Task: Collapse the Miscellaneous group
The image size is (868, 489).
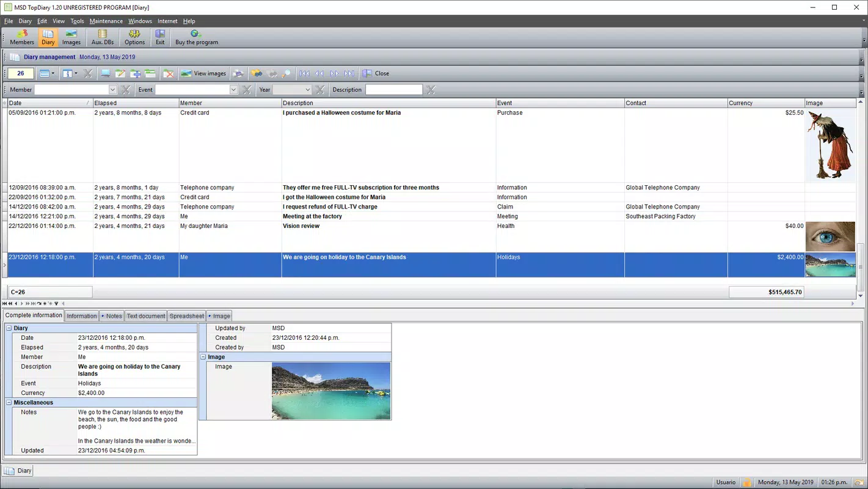Action: point(9,402)
